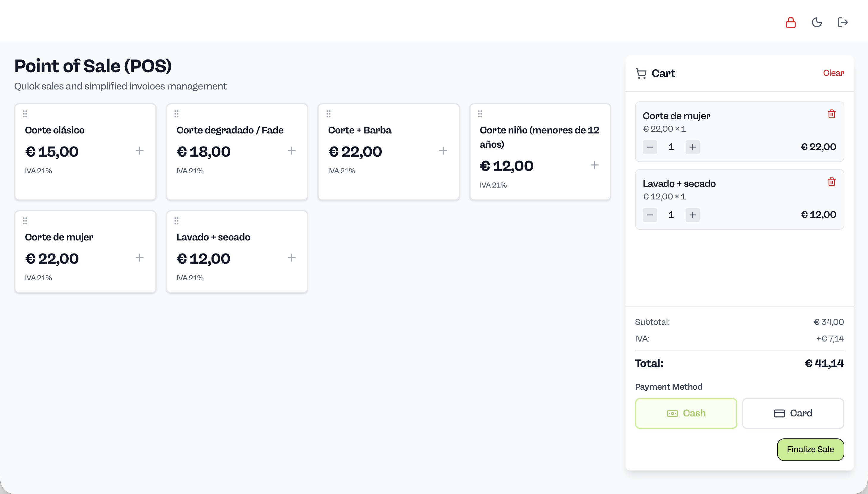868x494 pixels.
Task: Click drag handle on Corte de mujer card
Action: pos(25,221)
